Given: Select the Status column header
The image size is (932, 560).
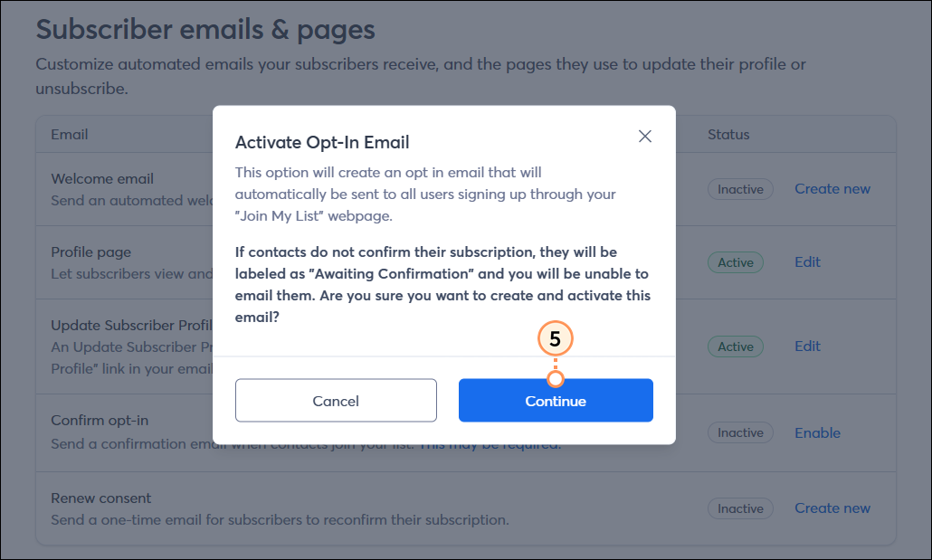Looking at the screenshot, I should (727, 134).
